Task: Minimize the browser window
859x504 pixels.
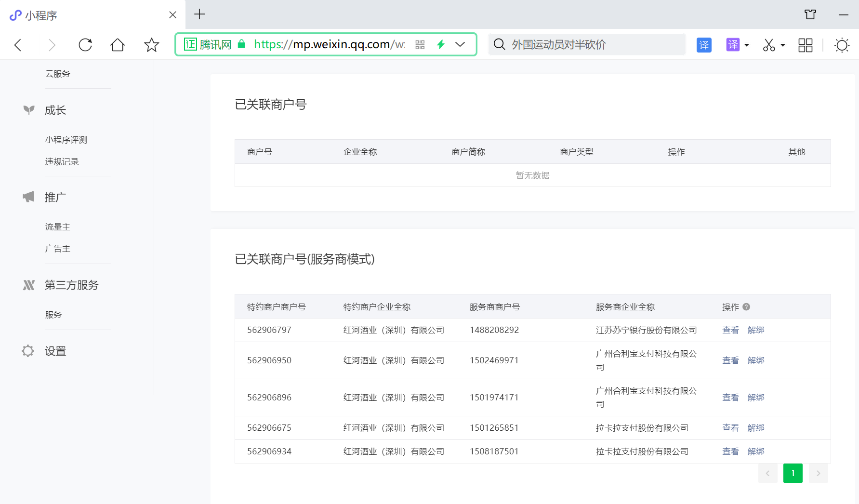Action: click(x=844, y=15)
